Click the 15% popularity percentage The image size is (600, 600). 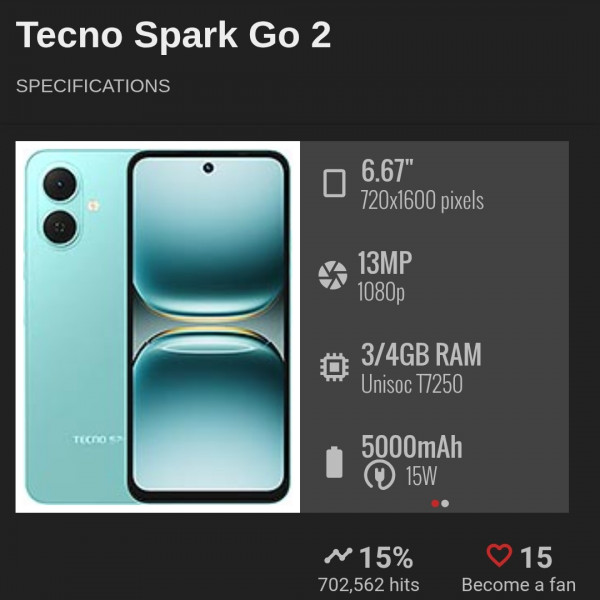[x=386, y=557]
